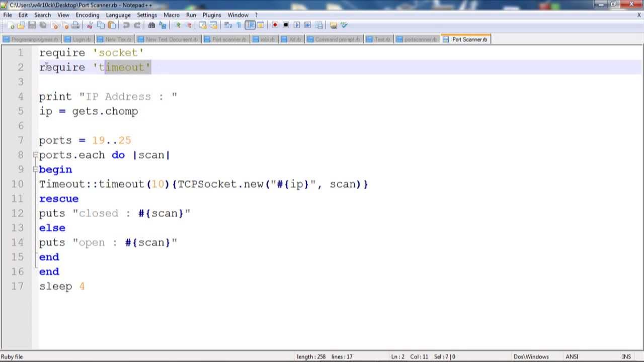
Task: Open the Search menu
Action: coord(42,15)
